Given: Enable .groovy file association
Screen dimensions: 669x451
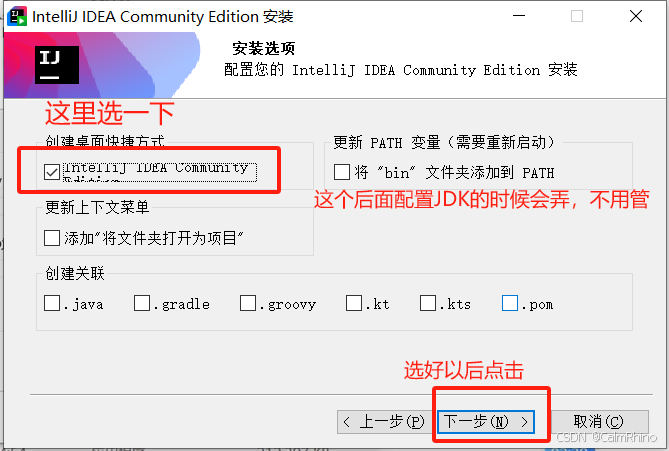Looking at the screenshot, I should click(247, 303).
